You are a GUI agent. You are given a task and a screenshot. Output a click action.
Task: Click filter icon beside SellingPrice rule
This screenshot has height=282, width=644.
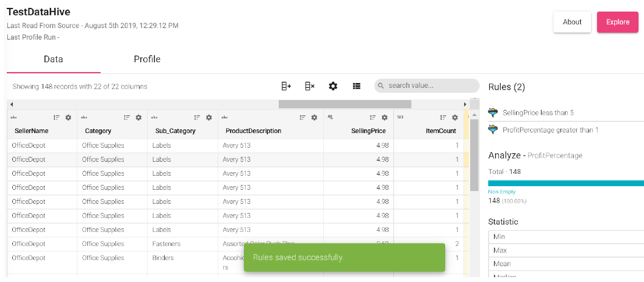click(493, 113)
